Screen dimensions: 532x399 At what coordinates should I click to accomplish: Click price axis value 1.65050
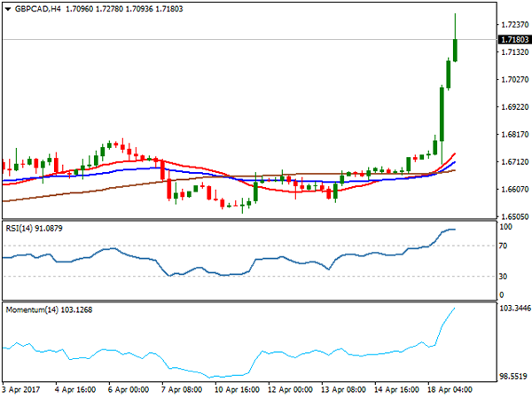(x=514, y=216)
